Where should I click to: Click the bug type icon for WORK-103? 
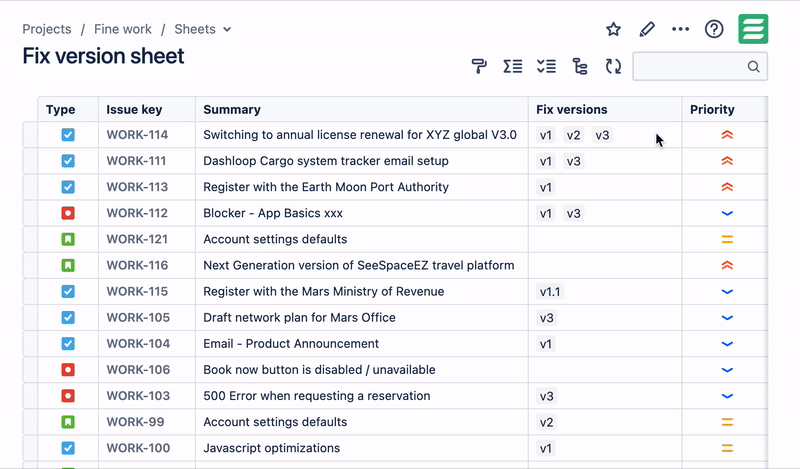68,396
